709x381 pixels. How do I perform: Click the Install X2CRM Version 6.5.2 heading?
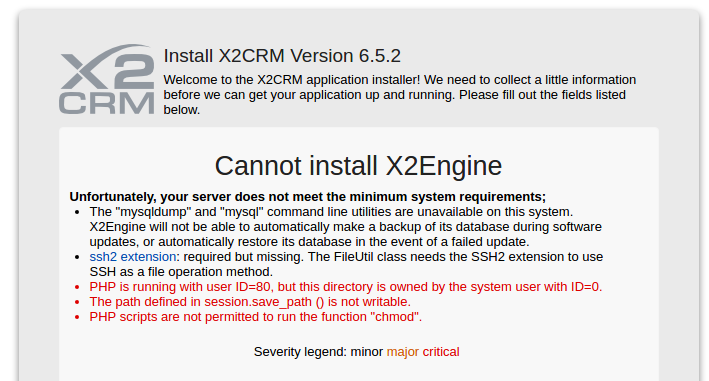click(x=282, y=56)
